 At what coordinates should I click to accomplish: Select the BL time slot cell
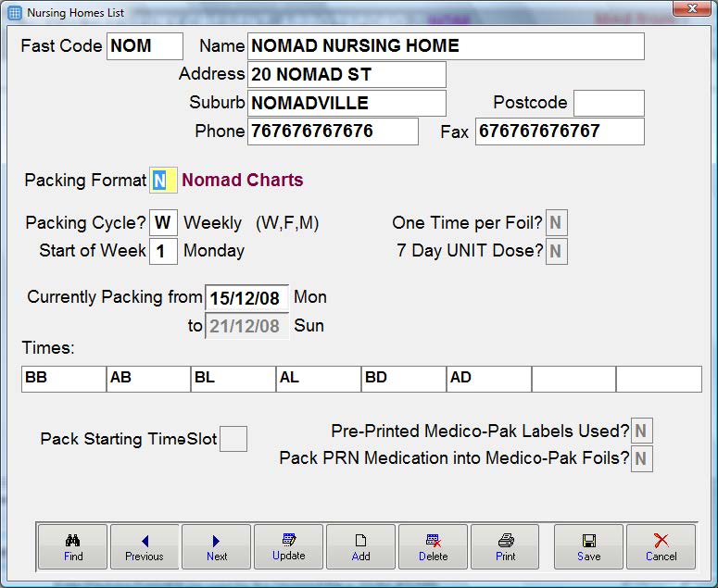pyautogui.click(x=233, y=379)
